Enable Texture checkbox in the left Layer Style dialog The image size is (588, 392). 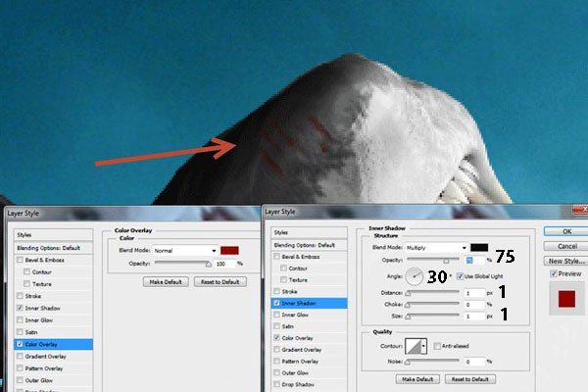pos(27,283)
